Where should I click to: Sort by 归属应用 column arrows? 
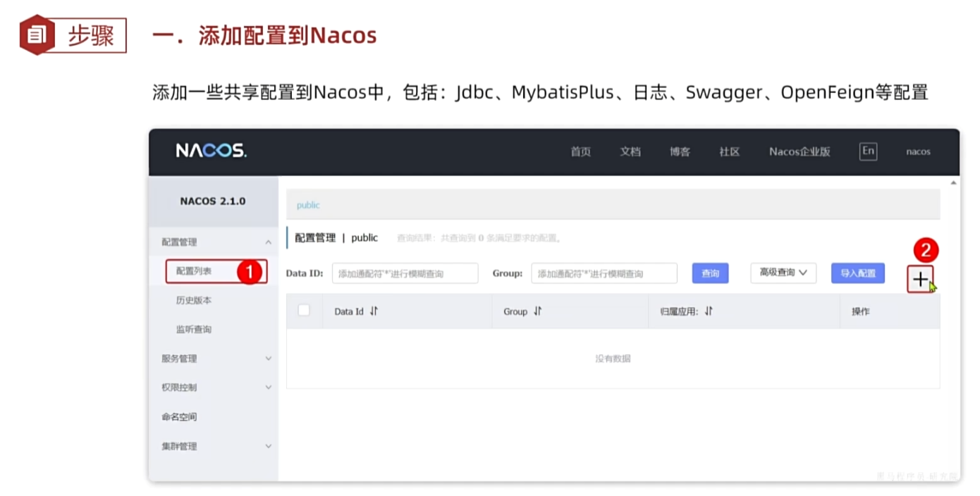709,311
